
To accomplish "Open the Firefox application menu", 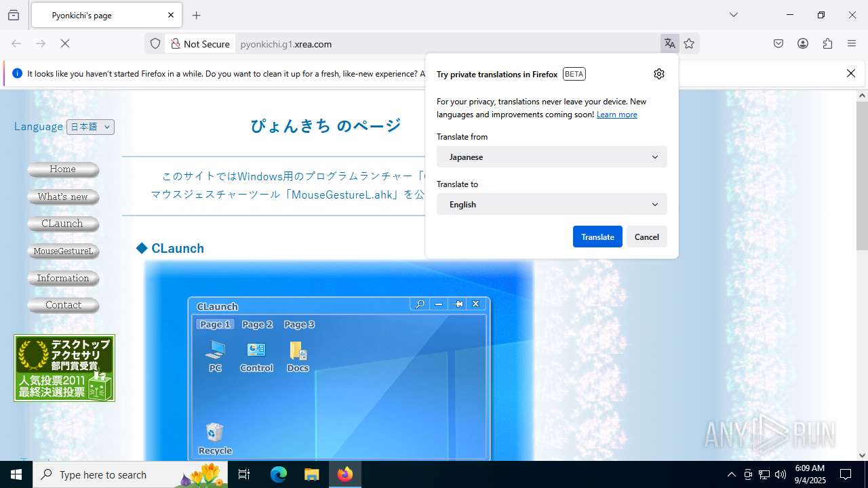I will point(852,43).
